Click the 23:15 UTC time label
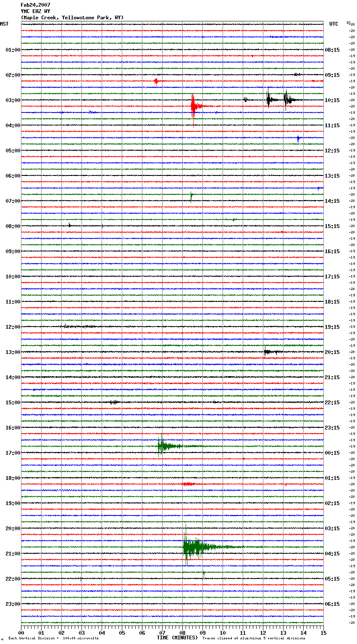This screenshot has width=357, height=644. 332,427
